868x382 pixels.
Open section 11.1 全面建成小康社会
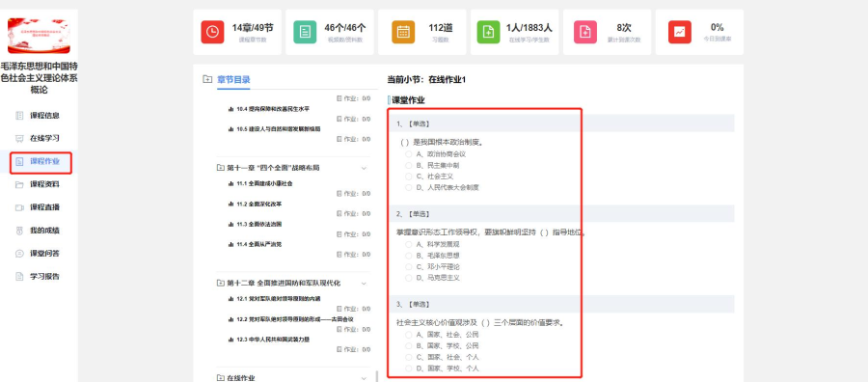pos(264,184)
